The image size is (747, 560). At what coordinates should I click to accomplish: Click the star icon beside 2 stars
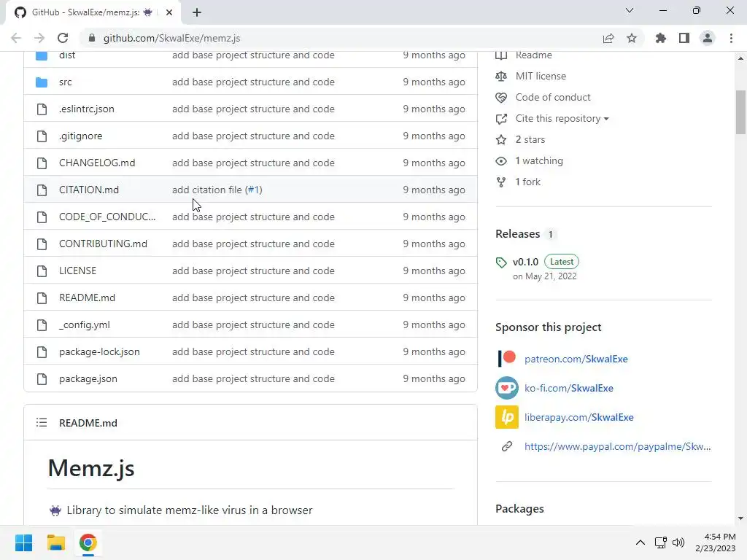(x=501, y=139)
